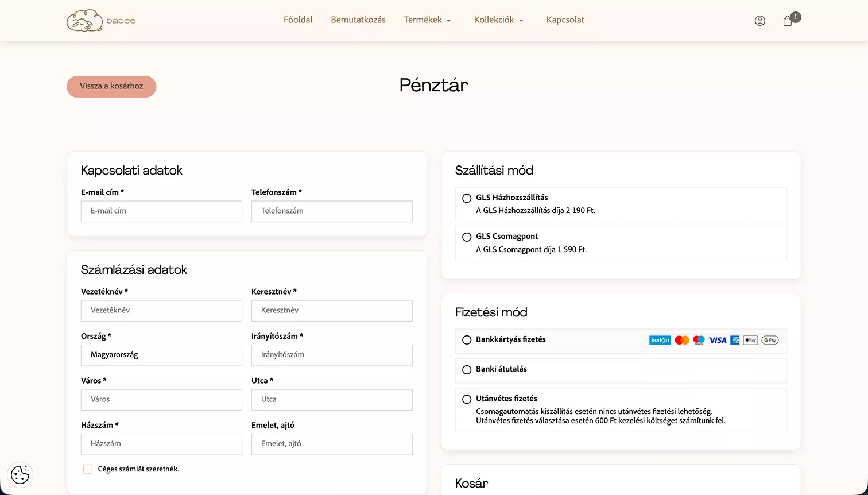Choose Bankkártyás fizetés payment method

coord(467,340)
